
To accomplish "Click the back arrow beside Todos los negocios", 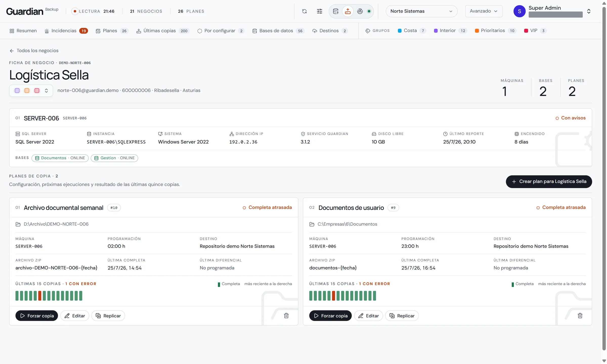I will click(x=12, y=51).
